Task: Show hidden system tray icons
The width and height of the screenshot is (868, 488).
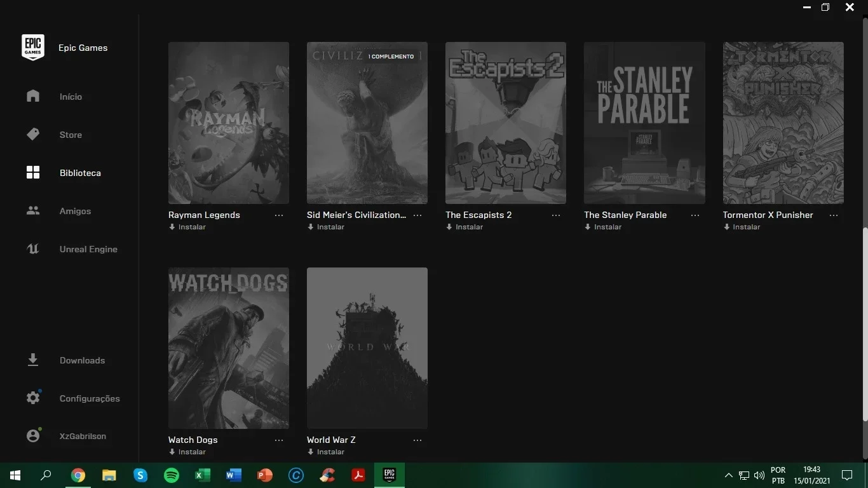Action: 729,475
